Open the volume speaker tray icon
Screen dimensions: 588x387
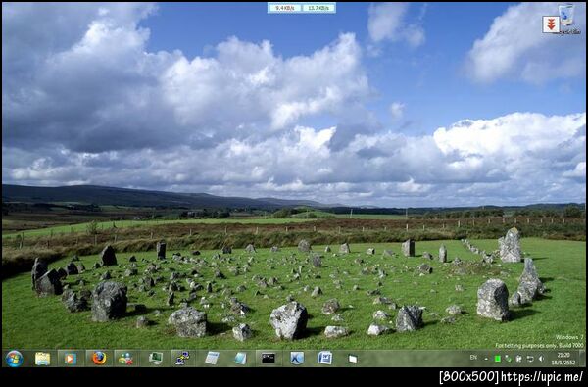pos(541,359)
